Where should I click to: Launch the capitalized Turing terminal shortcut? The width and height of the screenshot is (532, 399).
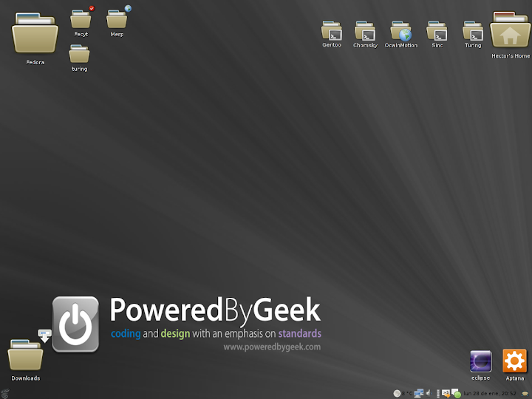tap(473, 31)
